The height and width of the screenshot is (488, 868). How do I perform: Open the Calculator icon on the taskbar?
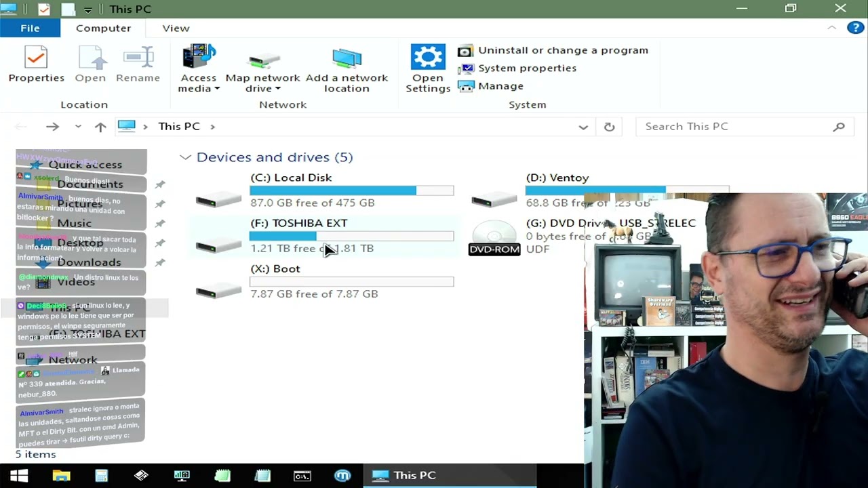101,476
